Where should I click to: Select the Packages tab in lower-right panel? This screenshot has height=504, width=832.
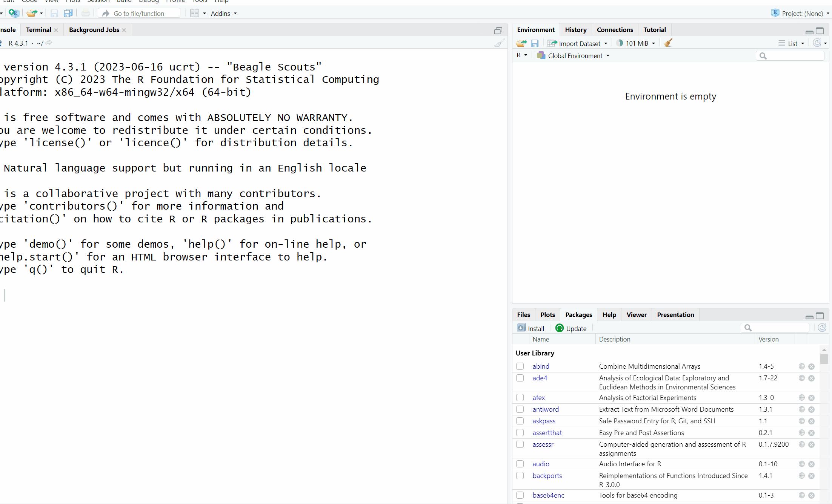(x=579, y=315)
